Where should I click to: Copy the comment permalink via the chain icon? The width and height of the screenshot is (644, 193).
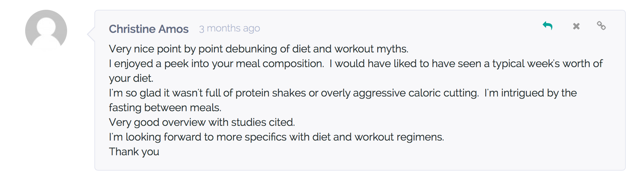[x=601, y=26]
